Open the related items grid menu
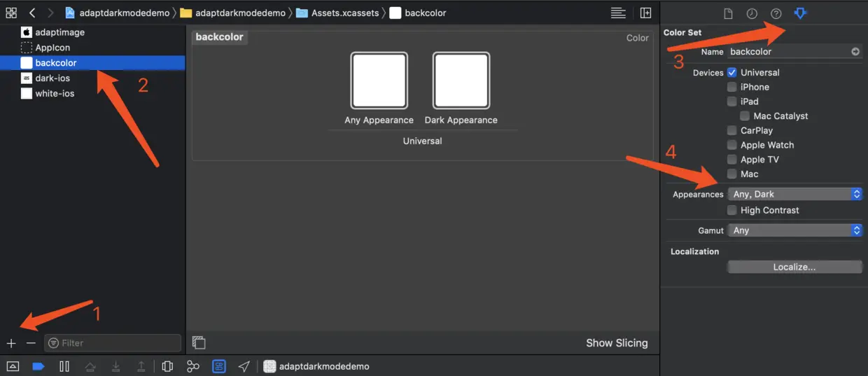The width and height of the screenshot is (868, 376). [11, 13]
